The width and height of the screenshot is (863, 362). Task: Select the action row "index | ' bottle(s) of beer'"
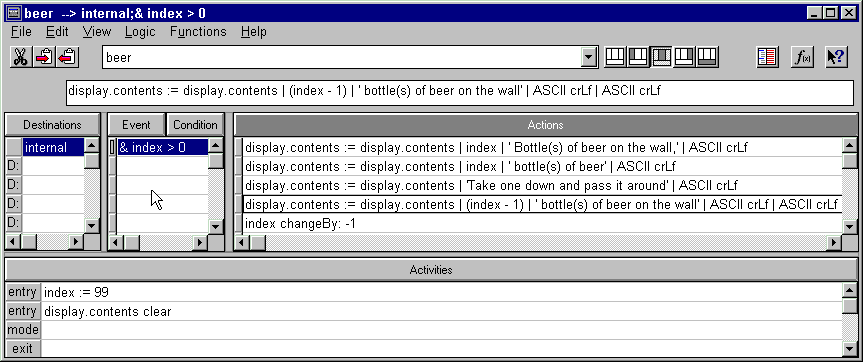[x=543, y=166]
